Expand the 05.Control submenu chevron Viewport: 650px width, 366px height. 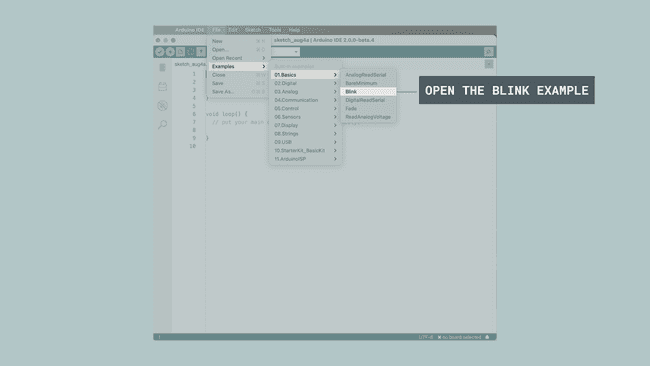tap(335, 109)
